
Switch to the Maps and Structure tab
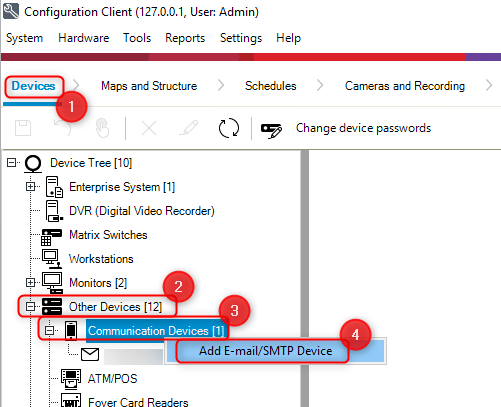(x=149, y=86)
